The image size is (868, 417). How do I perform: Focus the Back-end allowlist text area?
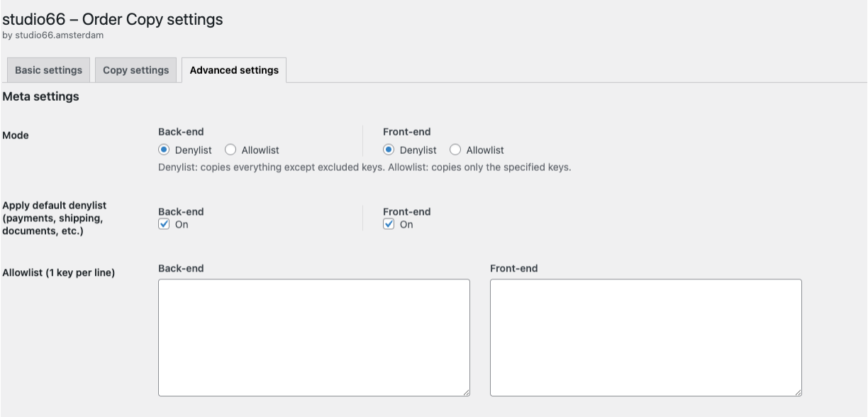(x=313, y=337)
